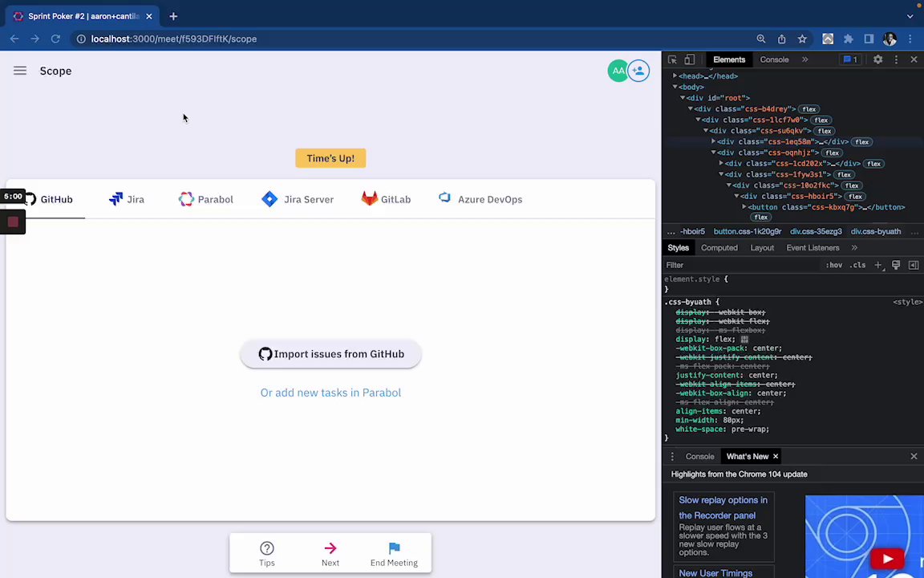Expand the button css-kbxq7g node
Image resolution: width=924 pixels, height=578 pixels.
(744, 207)
